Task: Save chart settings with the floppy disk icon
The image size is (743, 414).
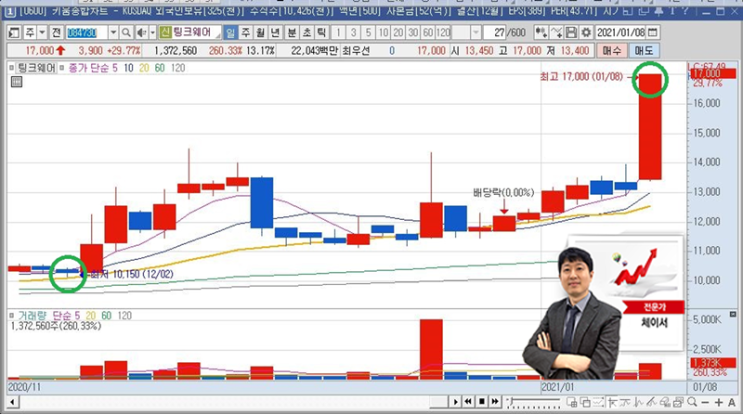Action: pos(571,33)
